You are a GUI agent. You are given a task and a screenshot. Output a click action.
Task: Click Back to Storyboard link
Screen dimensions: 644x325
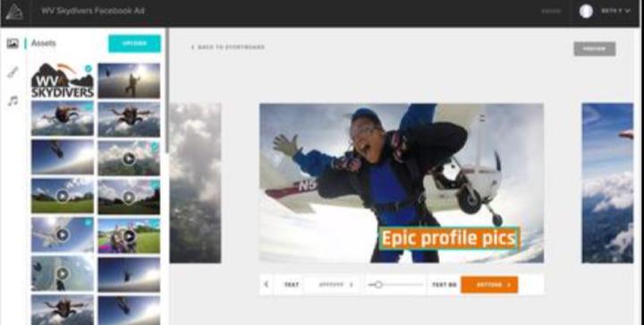(x=228, y=47)
